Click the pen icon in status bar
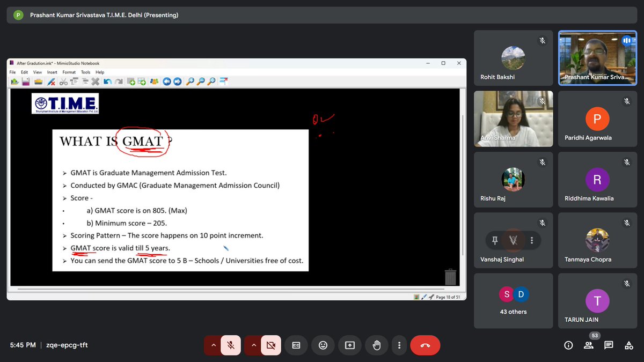The width and height of the screenshot is (644, 362). click(x=424, y=297)
